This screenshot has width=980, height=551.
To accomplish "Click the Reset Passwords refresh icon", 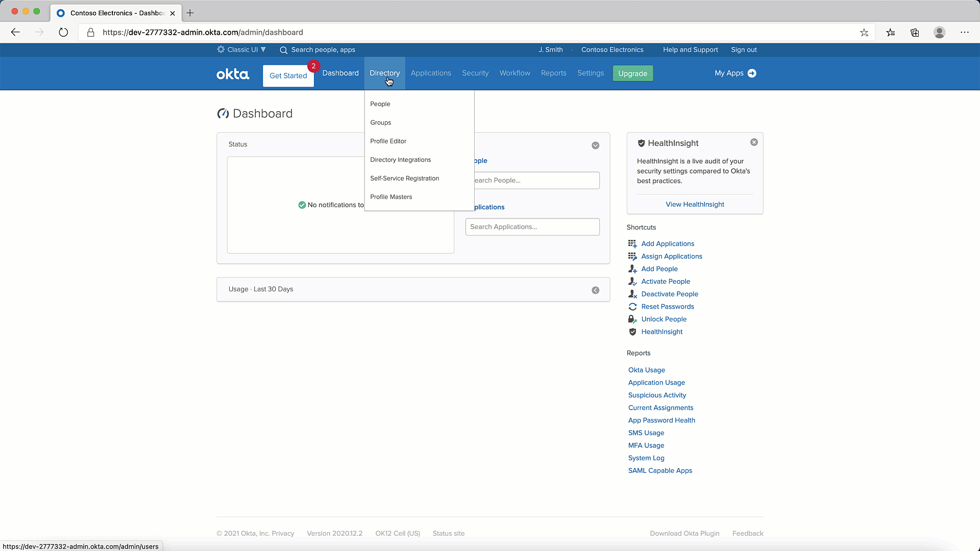I will tap(632, 307).
